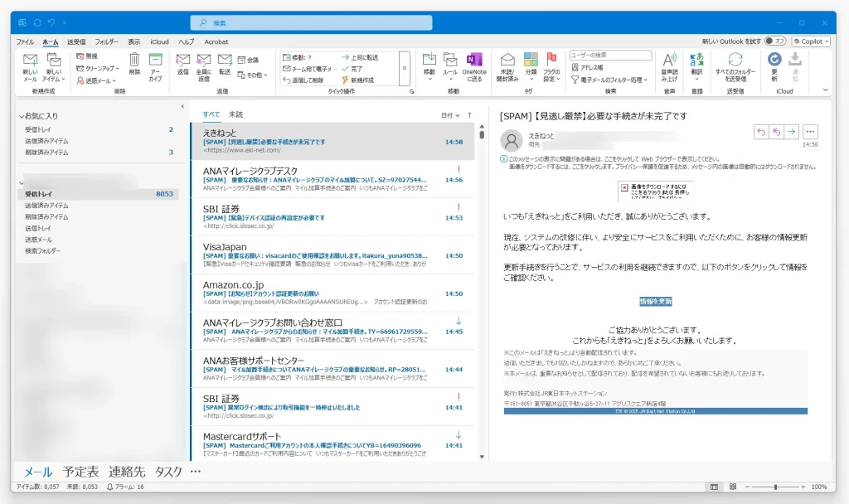Click the 無視 (ignore) icon
Screen dimensions: 849x504
[x=80, y=56]
